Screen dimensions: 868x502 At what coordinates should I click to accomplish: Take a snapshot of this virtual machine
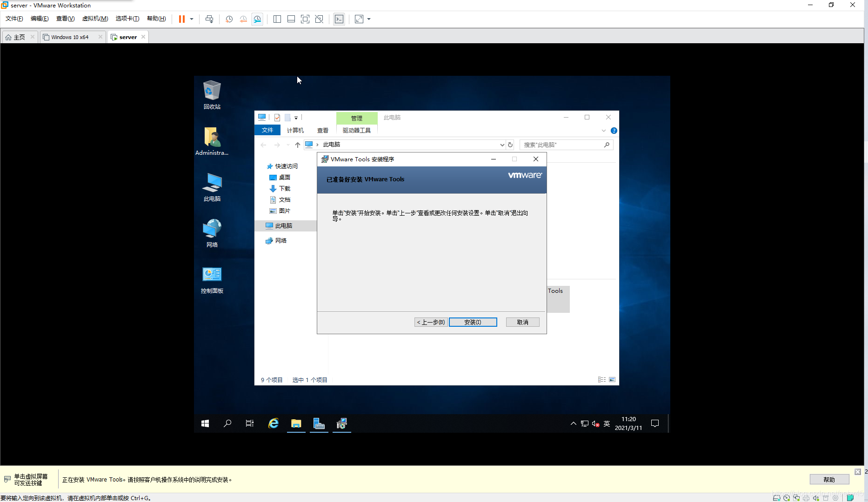point(229,19)
